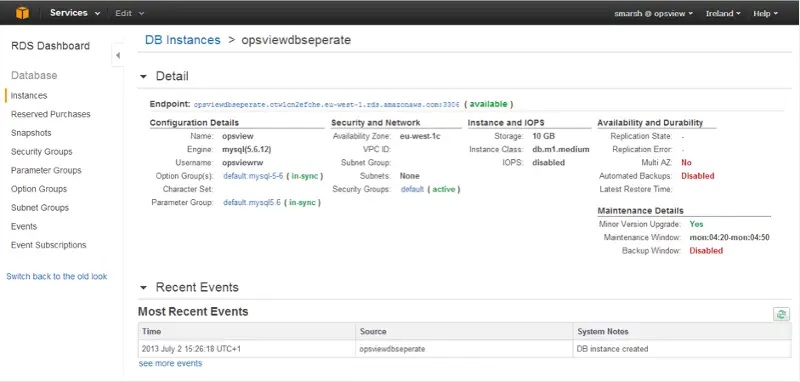Viewport: 800px width, 382px height.
Task: Open the smarsh @ opsview account menu
Action: (x=654, y=14)
